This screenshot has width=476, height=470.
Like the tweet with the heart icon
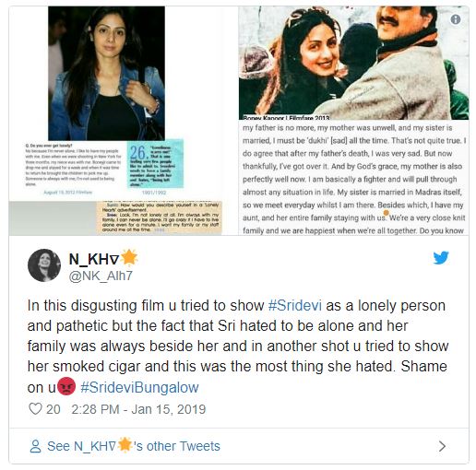pos(35,409)
